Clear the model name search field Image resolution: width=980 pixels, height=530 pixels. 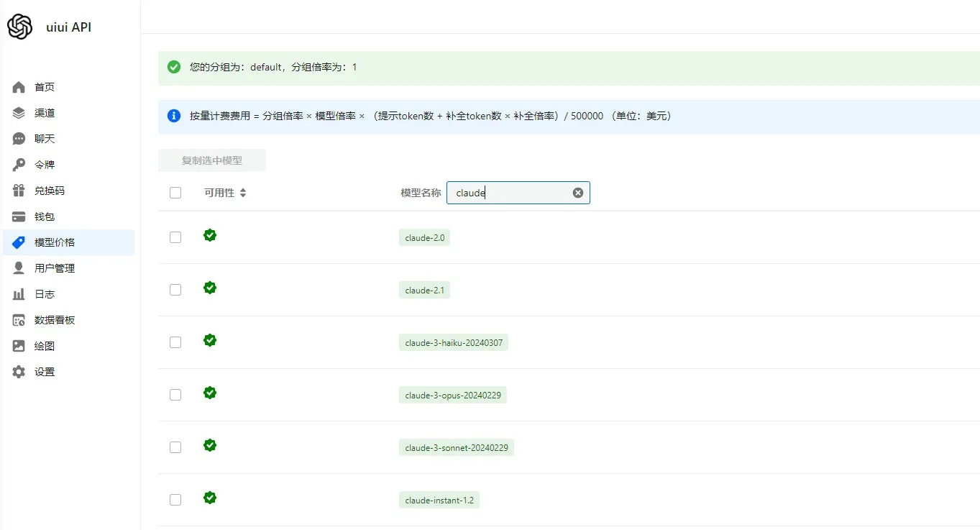click(x=577, y=193)
